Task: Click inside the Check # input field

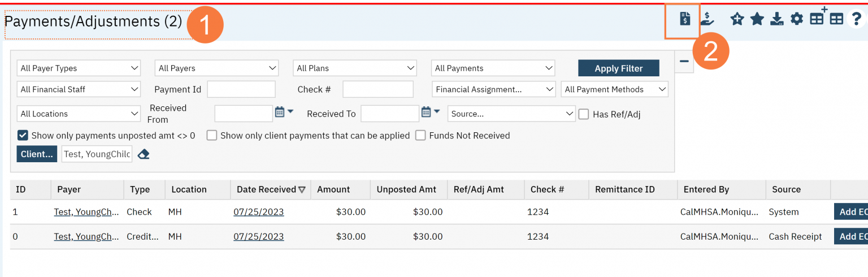Action: [377, 89]
